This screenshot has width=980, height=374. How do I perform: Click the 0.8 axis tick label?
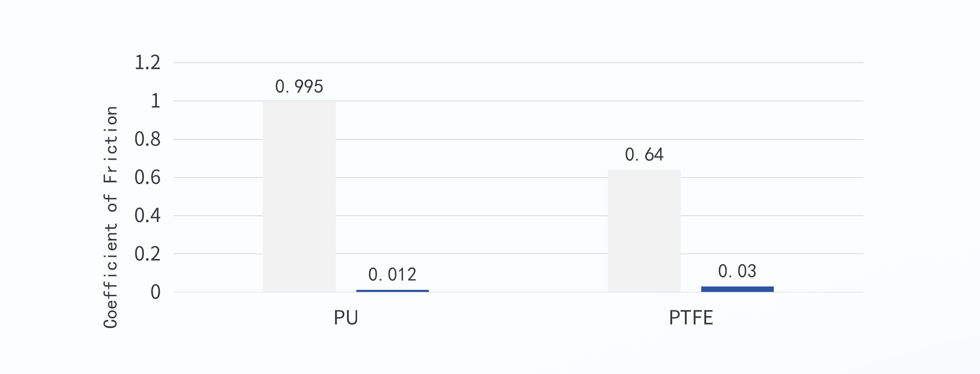coord(148,139)
